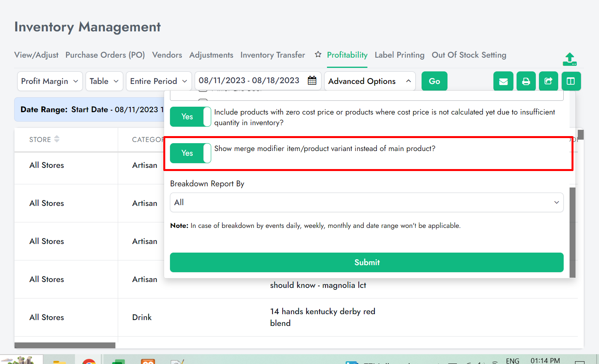The height and width of the screenshot is (364, 599).
Task: Collapse the Advanced Options panel
Action: (x=369, y=81)
